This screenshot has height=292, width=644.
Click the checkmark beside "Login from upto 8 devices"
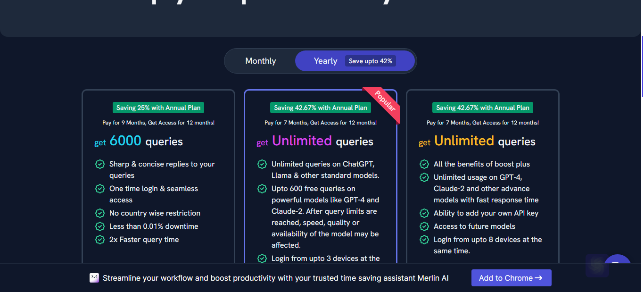(x=424, y=240)
